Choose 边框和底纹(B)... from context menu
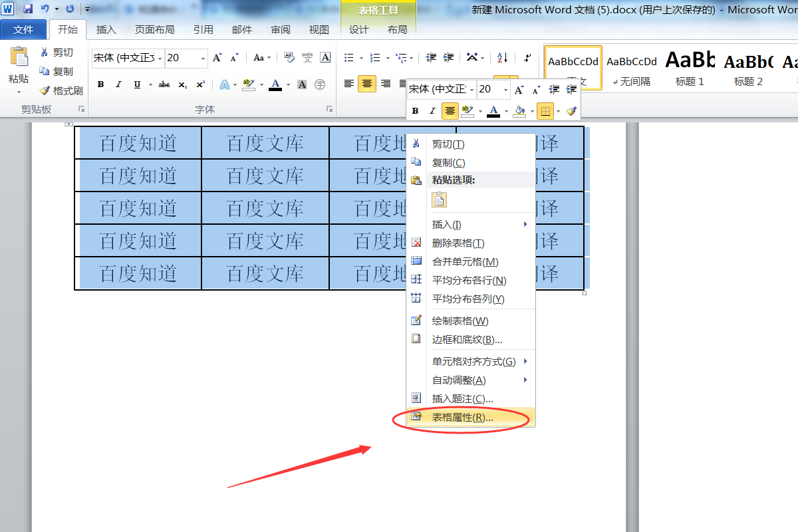 tap(471, 339)
